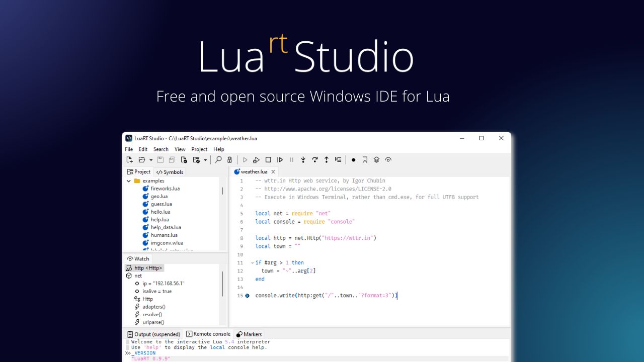This screenshot has height=362, width=644.
Task: Step out using the up-arrow toolbar icon
Action: (326, 159)
